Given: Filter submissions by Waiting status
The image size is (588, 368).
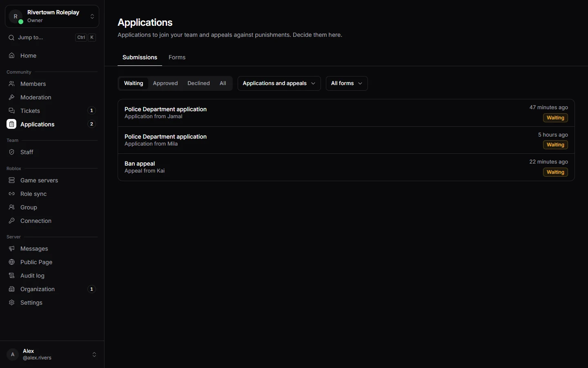Looking at the screenshot, I should click(134, 83).
